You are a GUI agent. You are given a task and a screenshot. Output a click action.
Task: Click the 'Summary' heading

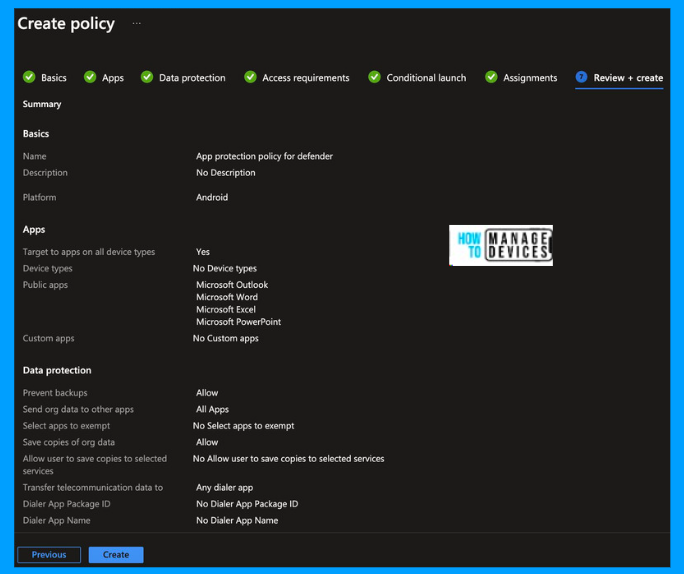[x=42, y=104]
